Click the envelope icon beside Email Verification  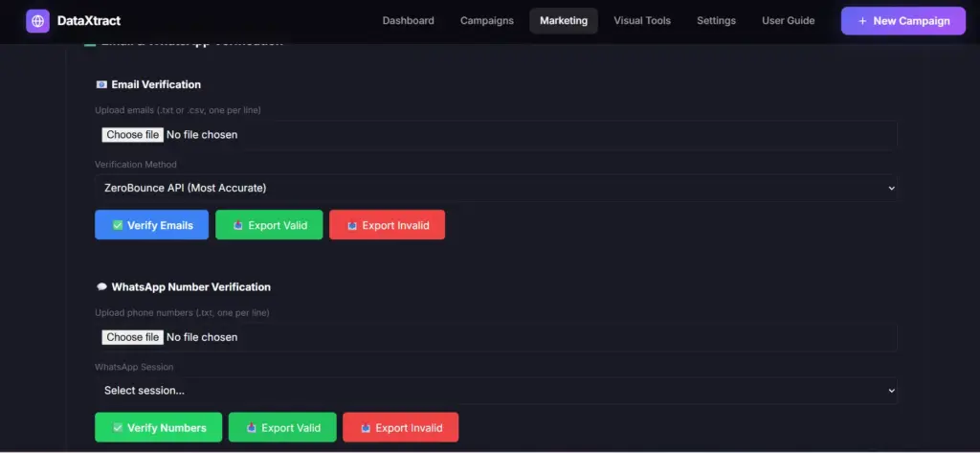point(101,84)
